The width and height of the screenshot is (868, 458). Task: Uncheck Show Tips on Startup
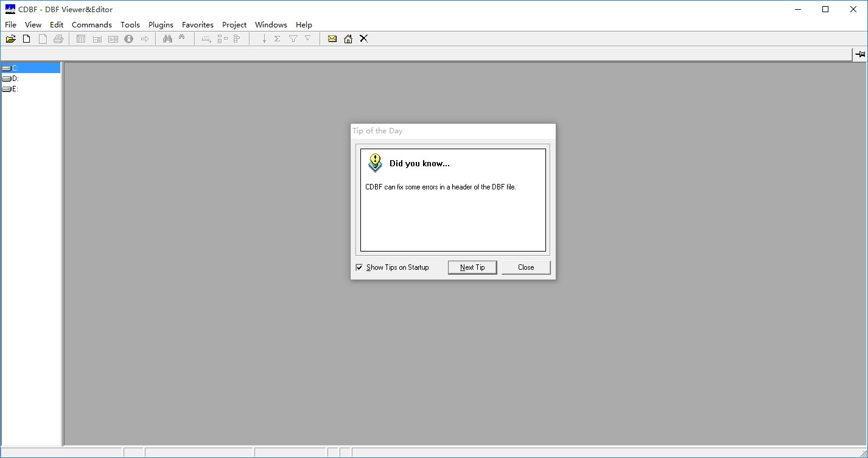click(359, 267)
